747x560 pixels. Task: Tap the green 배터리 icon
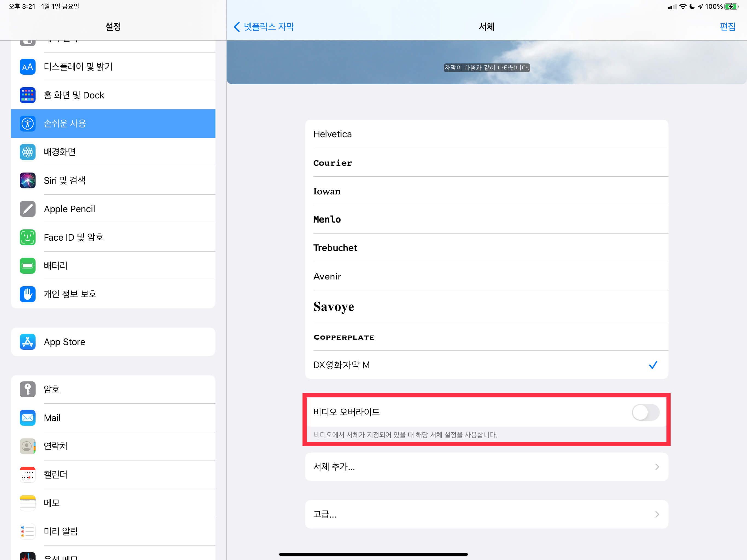coord(27,266)
